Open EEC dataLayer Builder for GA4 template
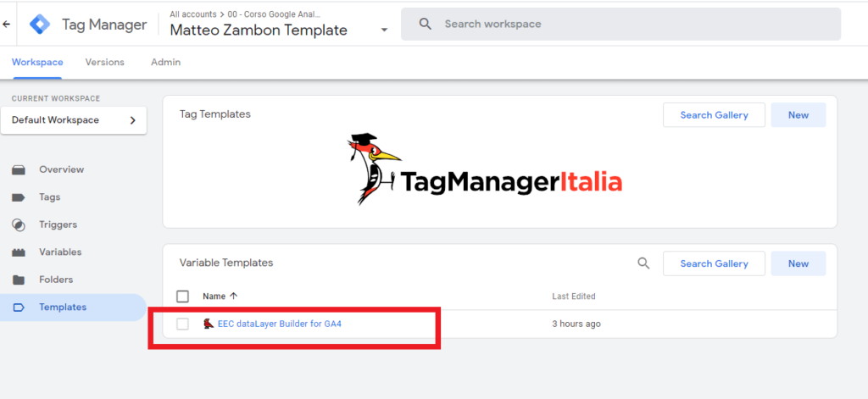Screen dimensions: 868x399 click(280, 324)
